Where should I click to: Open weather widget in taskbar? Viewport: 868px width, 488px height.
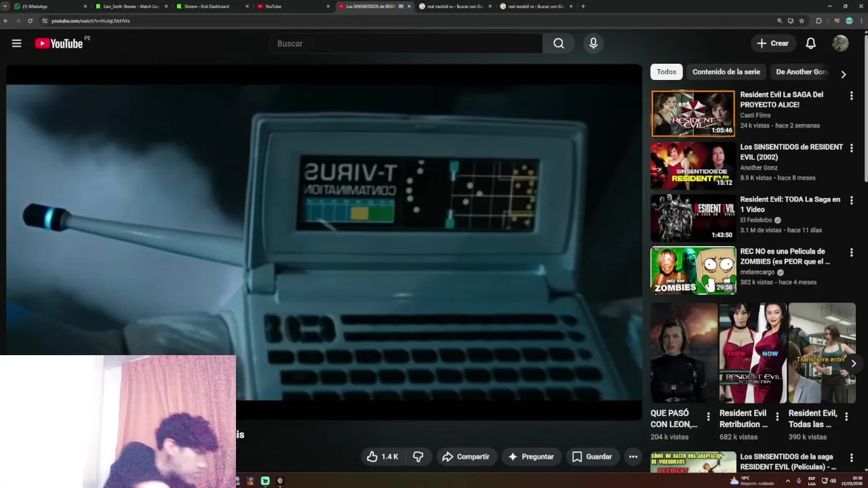751,481
